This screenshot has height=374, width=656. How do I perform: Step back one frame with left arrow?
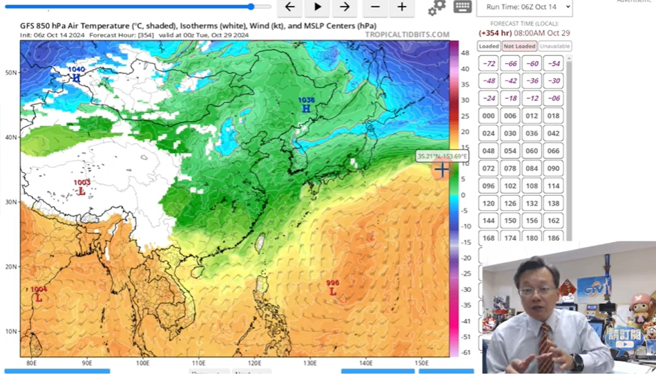point(290,7)
